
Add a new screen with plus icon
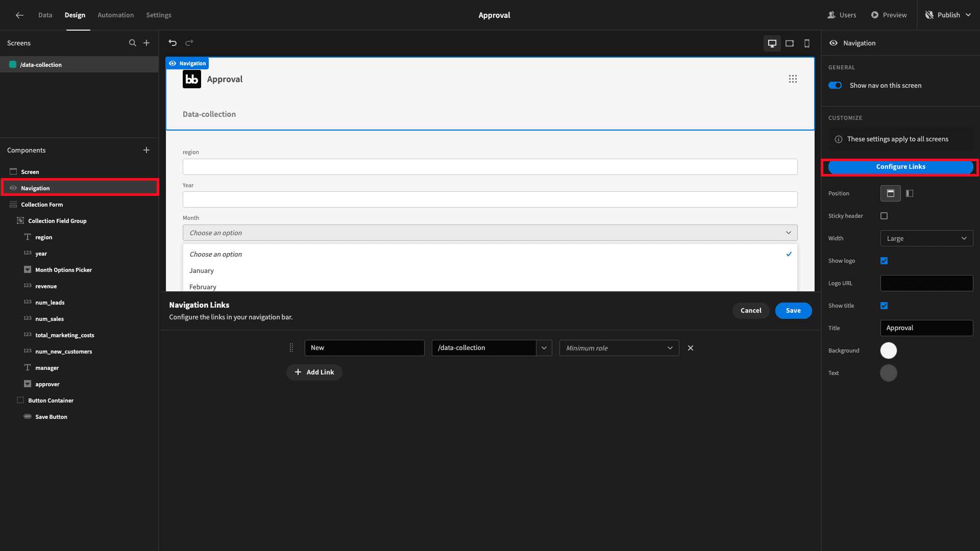[146, 43]
